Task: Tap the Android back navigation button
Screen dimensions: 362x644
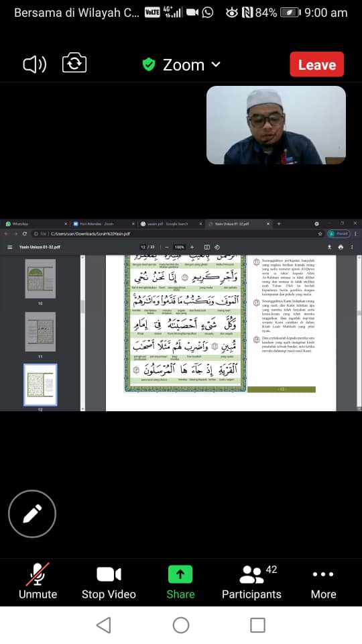Action: pos(104,625)
